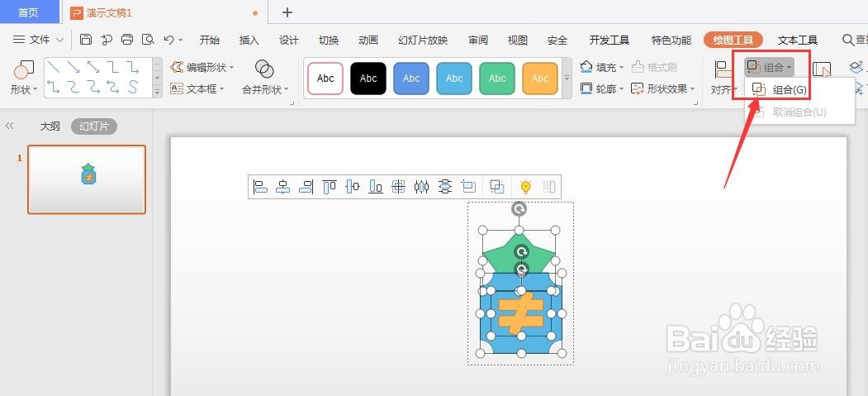868x396 pixels.
Task: Expand the line shapes gallery more arrow
Action: pyautogui.click(x=157, y=92)
